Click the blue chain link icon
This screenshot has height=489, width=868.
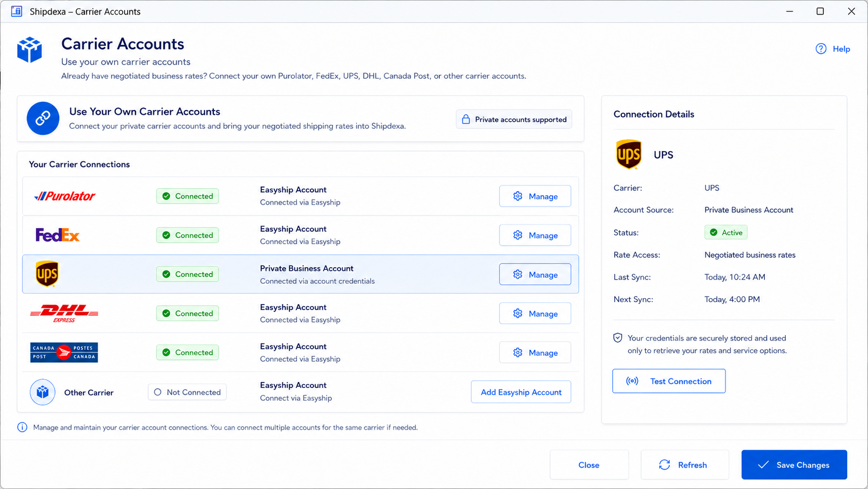coord(43,118)
